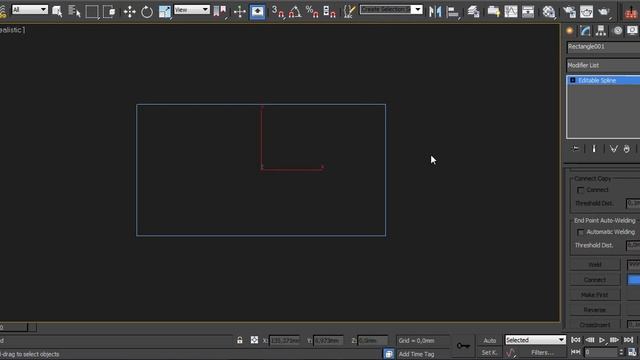Toggle Show End Result icon
640x360 pixels.
(594, 149)
